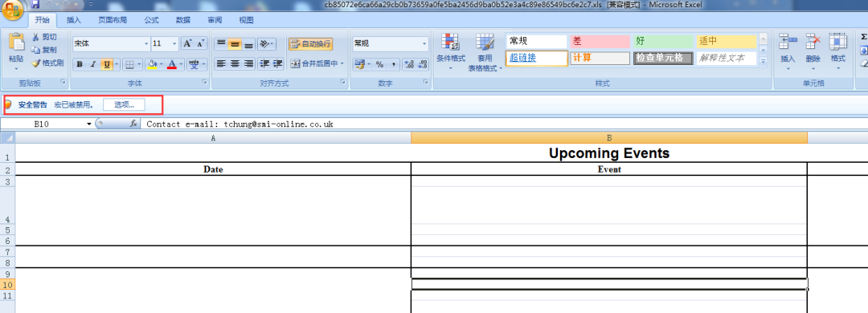Toggle Bold formatting
Screen dimensions: 868x313
coord(80,64)
